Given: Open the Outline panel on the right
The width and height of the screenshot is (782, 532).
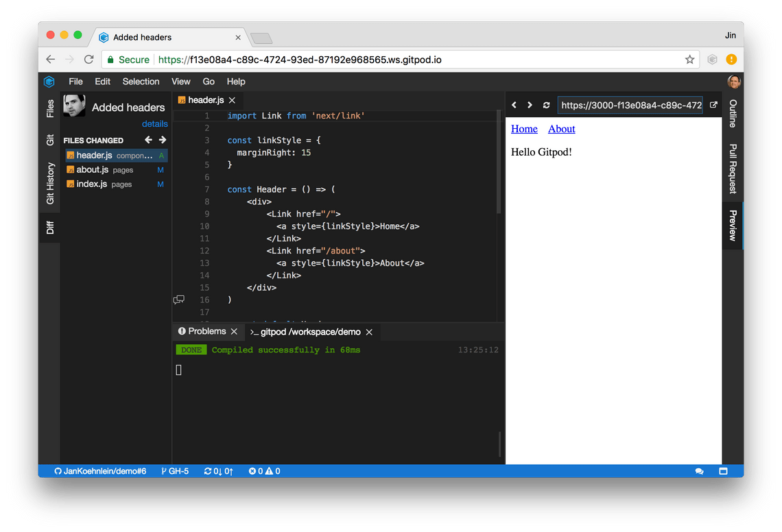Looking at the screenshot, I should pos(733,114).
